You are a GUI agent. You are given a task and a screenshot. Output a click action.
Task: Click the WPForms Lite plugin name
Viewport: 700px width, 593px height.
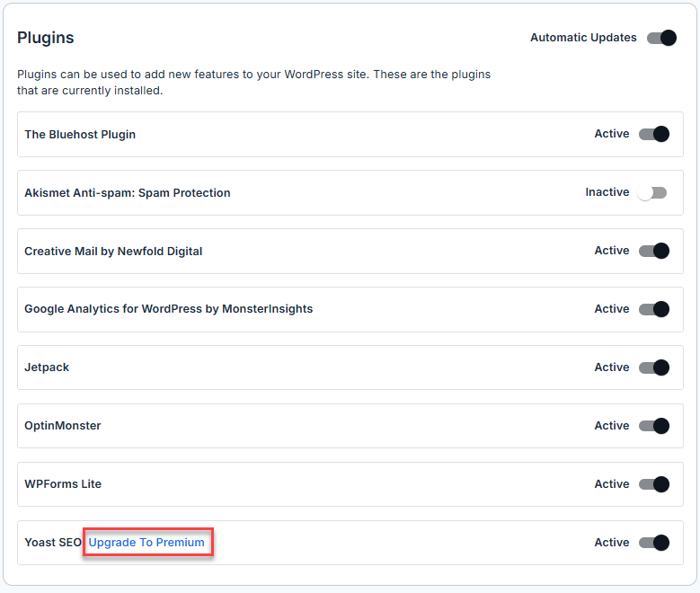tap(63, 484)
